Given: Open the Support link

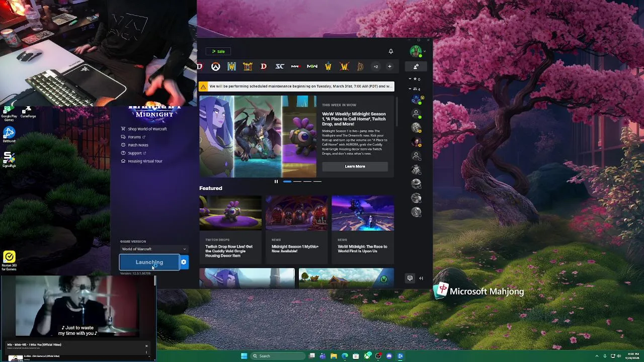Looking at the screenshot, I should tap(134, 153).
